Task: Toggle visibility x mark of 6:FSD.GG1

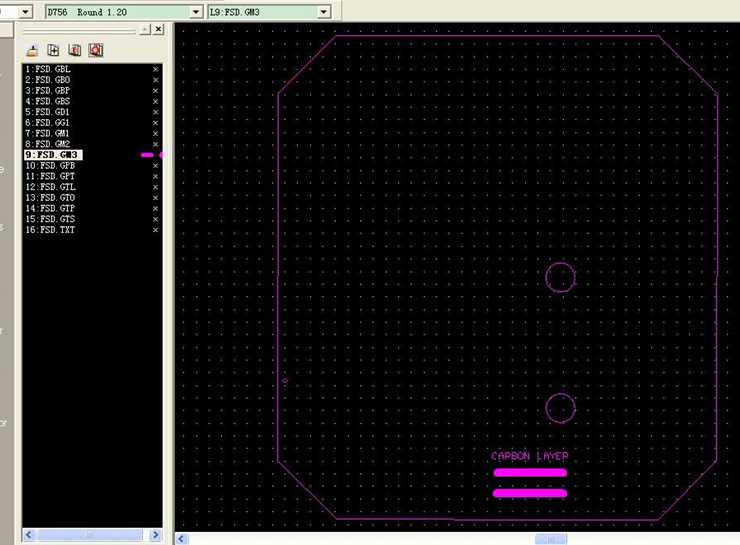Action: coord(155,123)
